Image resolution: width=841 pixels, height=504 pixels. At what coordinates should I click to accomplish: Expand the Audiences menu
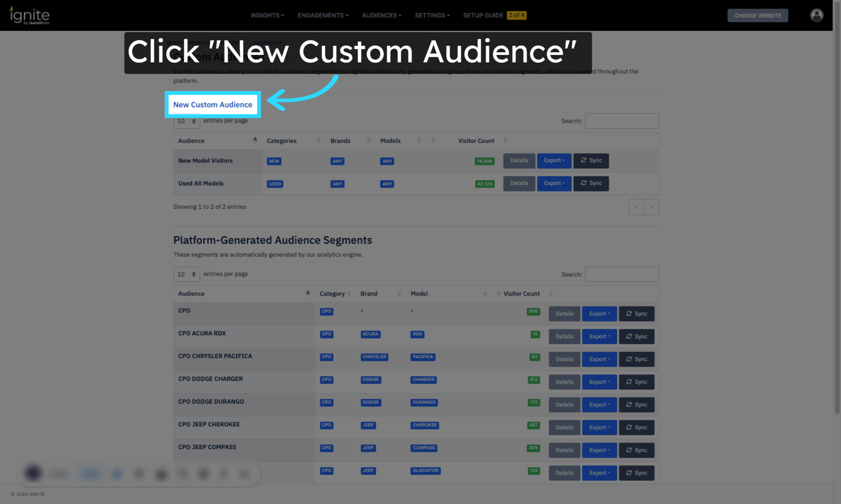[x=381, y=15]
